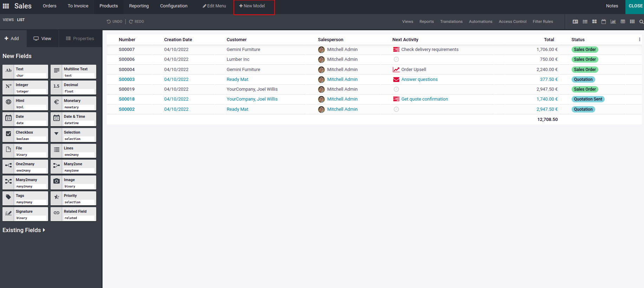Open the To Invoice menu
This screenshot has height=288, width=644.
pos(78,6)
